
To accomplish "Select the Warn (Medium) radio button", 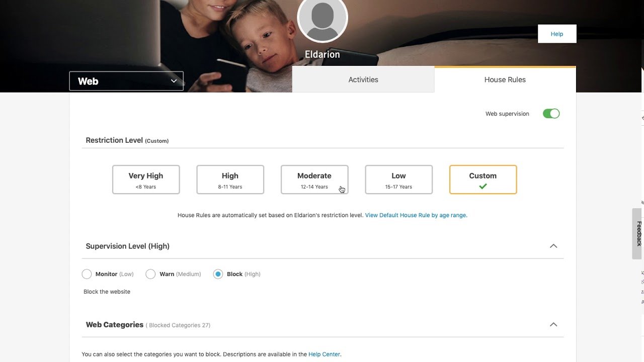I will pos(150,274).
